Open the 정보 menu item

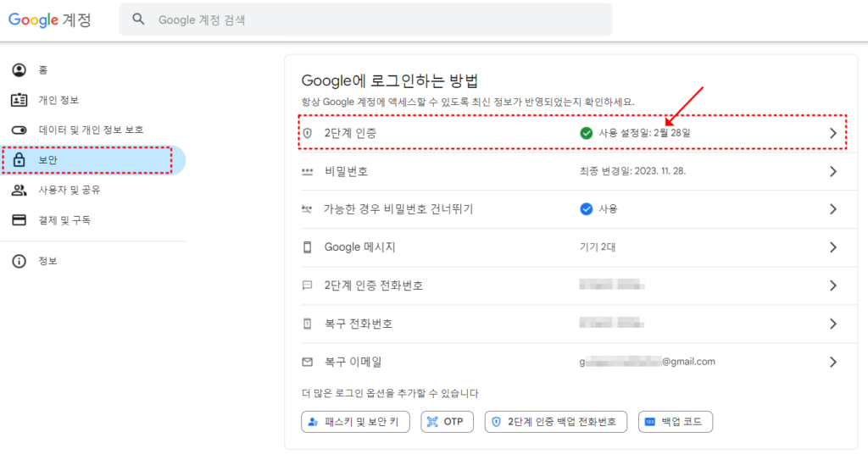(93, 261)
